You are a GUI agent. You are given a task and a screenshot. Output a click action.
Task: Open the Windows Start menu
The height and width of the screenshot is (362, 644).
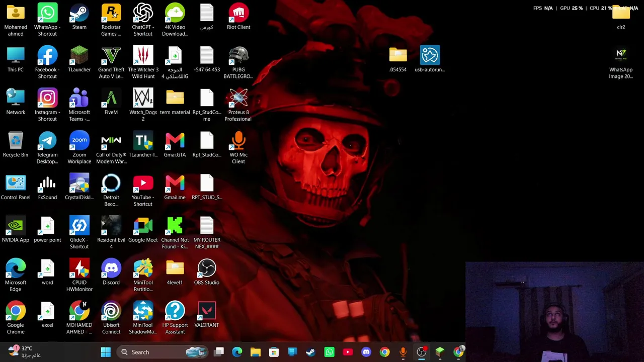click(106, 352)
